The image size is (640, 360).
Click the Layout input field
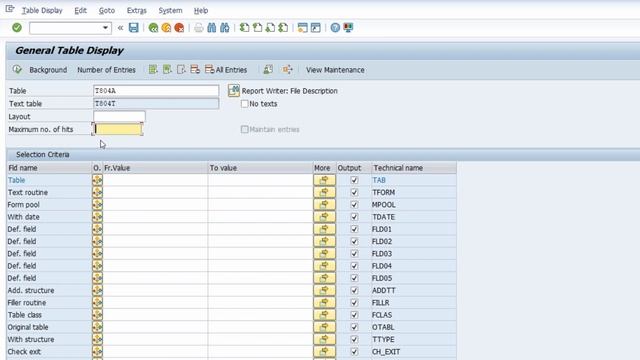pyautogui.click(x=119, y=116)
